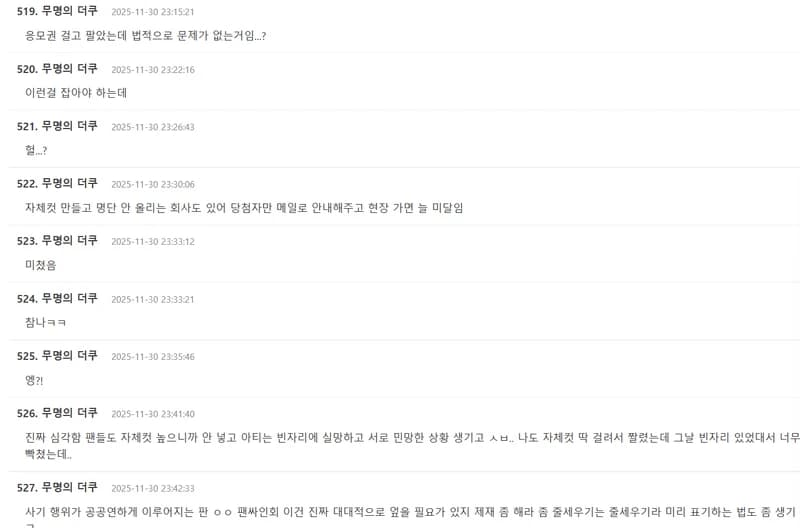Click the author name of comment 526
Screen dimensions: 800x528
pyautogui.click(x=69, y=413)
